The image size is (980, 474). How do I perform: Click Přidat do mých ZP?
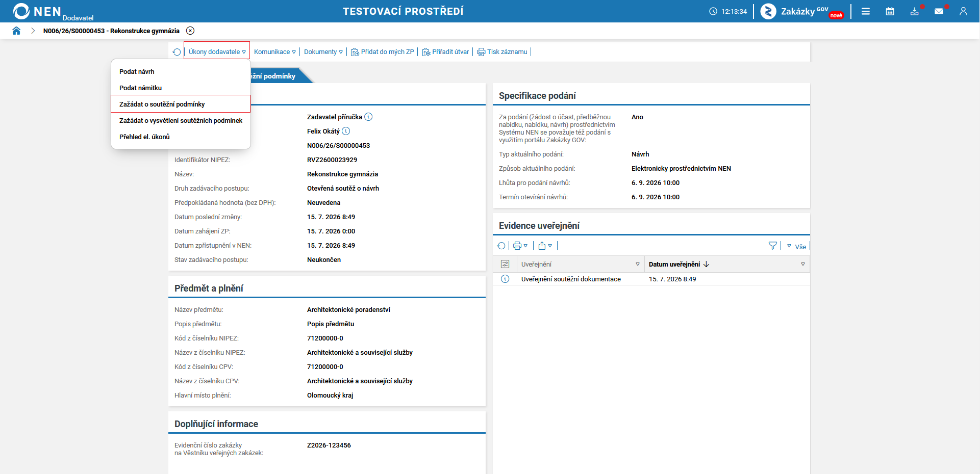click(383, 52)
